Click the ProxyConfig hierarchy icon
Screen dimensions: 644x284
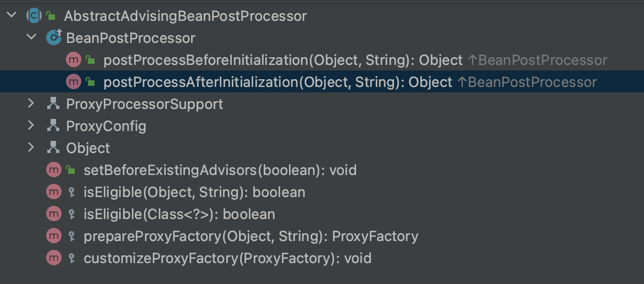point(53,126)
